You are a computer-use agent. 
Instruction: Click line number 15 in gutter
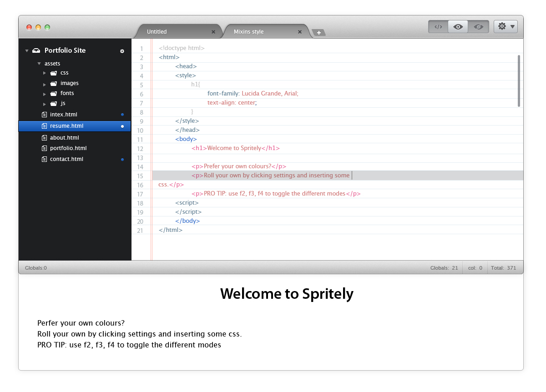pyautogui.click(x=140, y=176)
